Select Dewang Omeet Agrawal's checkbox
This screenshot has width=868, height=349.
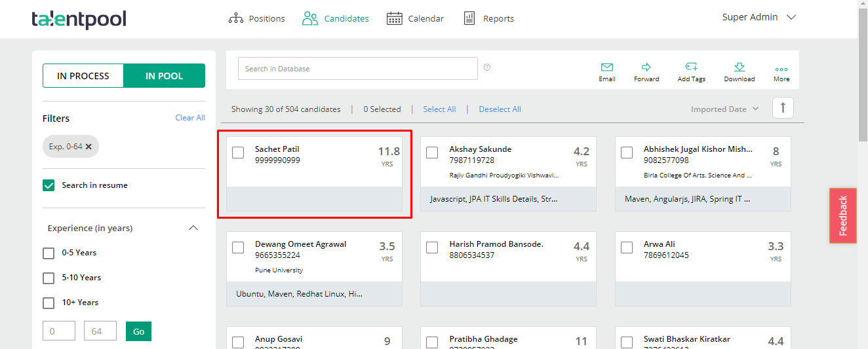(x=238, y=248)
